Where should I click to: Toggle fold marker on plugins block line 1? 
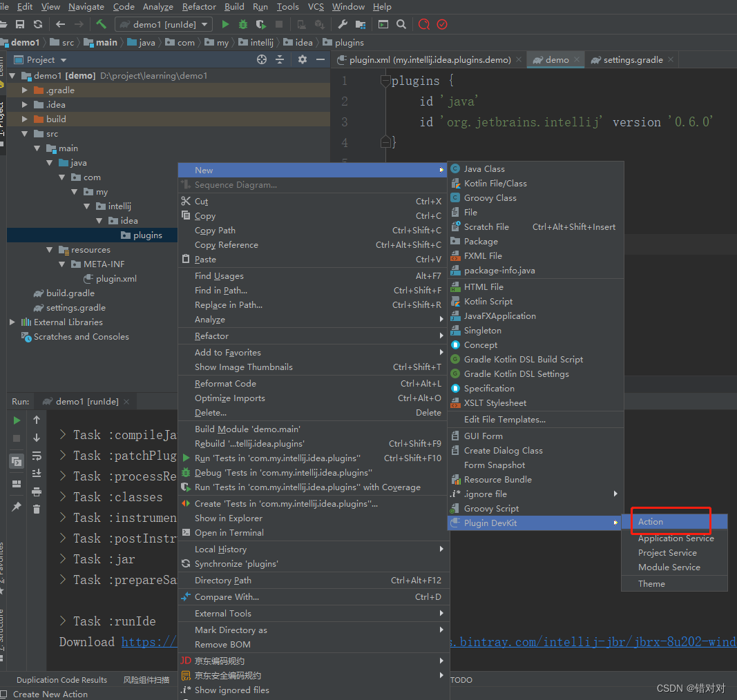coord(385,81)
